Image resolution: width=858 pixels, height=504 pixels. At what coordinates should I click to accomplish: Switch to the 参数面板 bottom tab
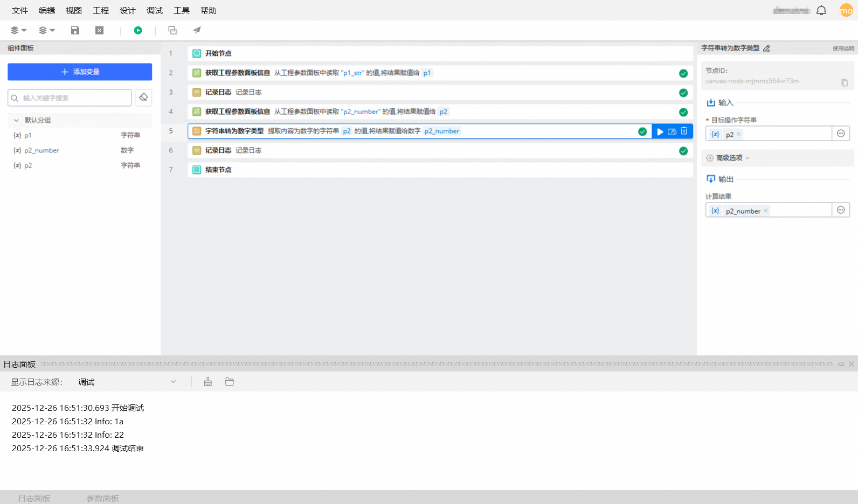pyautogui.click(x=103, y=498)
